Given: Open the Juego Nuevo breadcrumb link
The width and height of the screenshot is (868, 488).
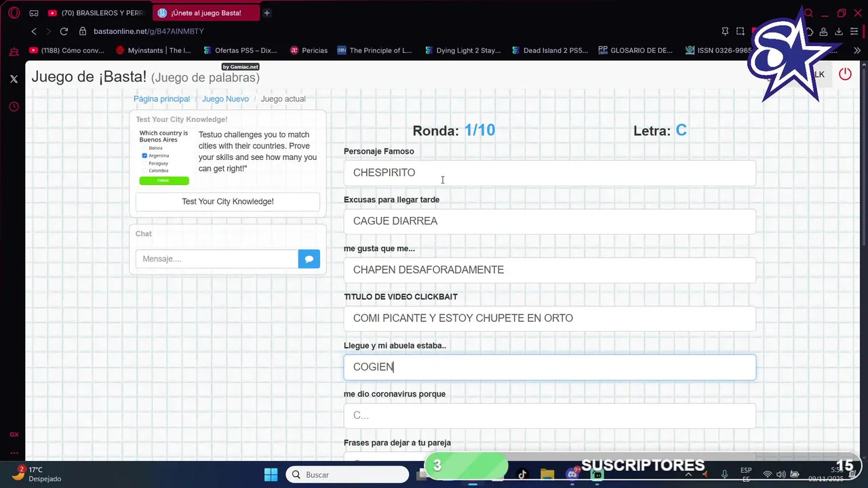Looking at the screenshot, I should [225, 99].
